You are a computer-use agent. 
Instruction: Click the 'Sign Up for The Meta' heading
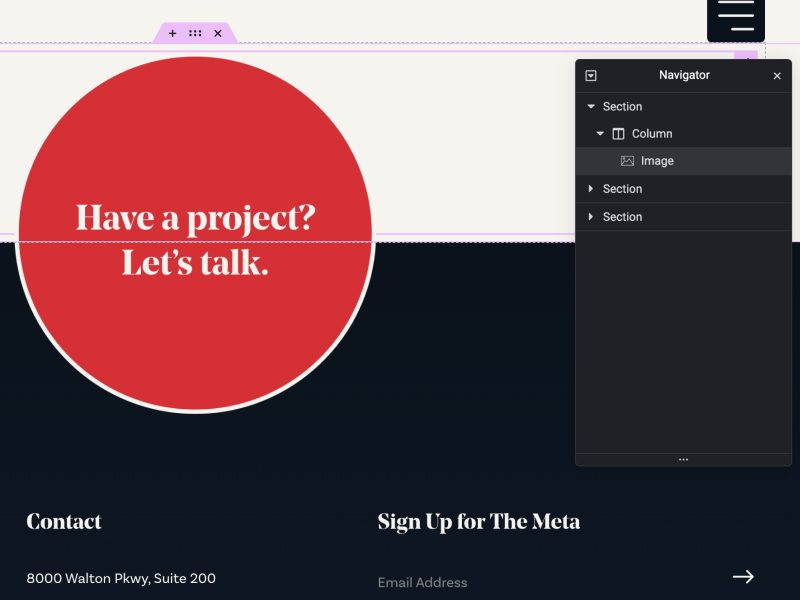pyautogui.click(x=479, y=522)
